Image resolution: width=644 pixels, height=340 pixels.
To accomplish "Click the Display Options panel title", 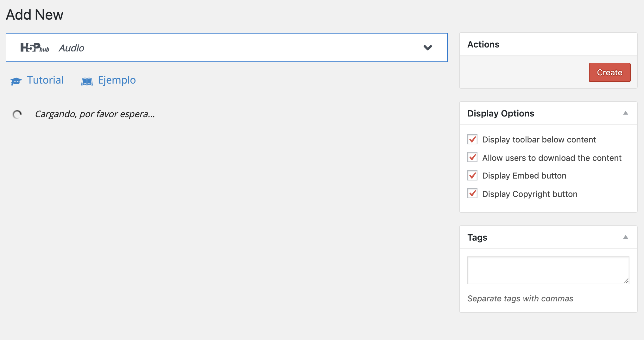I will click(501, 113).
